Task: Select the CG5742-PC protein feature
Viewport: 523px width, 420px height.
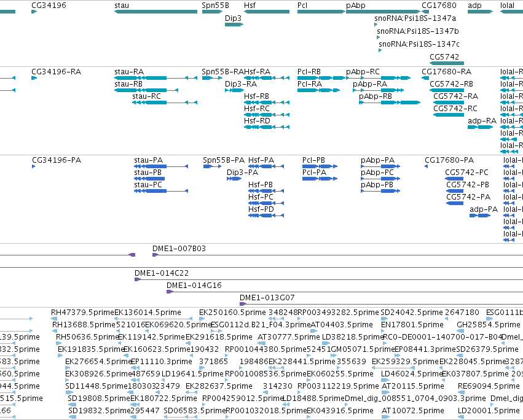Action: tap(454, 179)
